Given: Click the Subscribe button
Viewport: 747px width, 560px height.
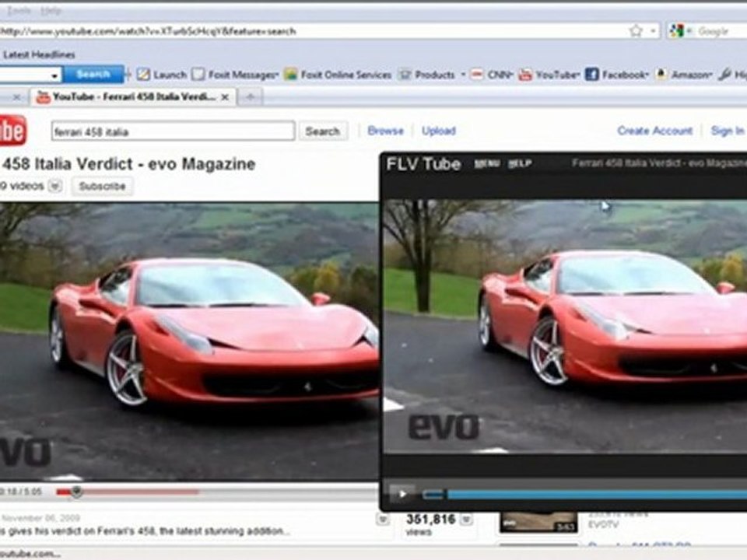Looking at the screenshot, I should pos(103,186).
